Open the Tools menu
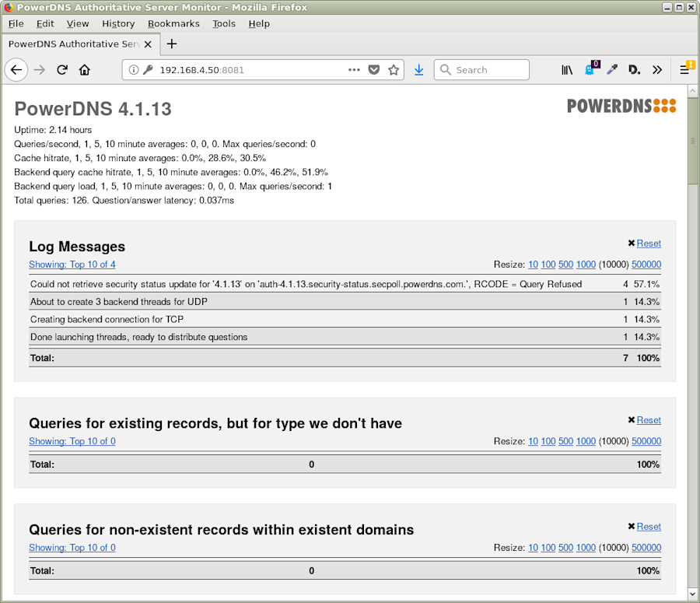Screen dimensions: 700x603 pos(224,23)
